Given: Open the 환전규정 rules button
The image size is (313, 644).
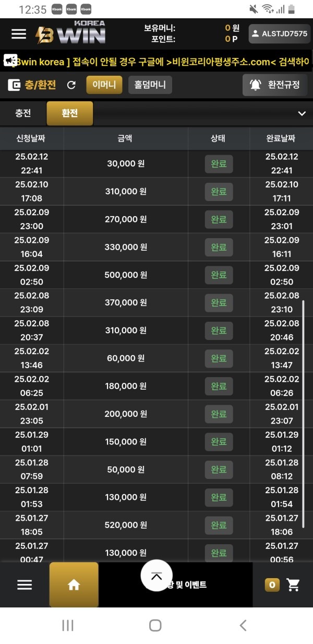Looking at the screenshot, I should coord(275,85).
